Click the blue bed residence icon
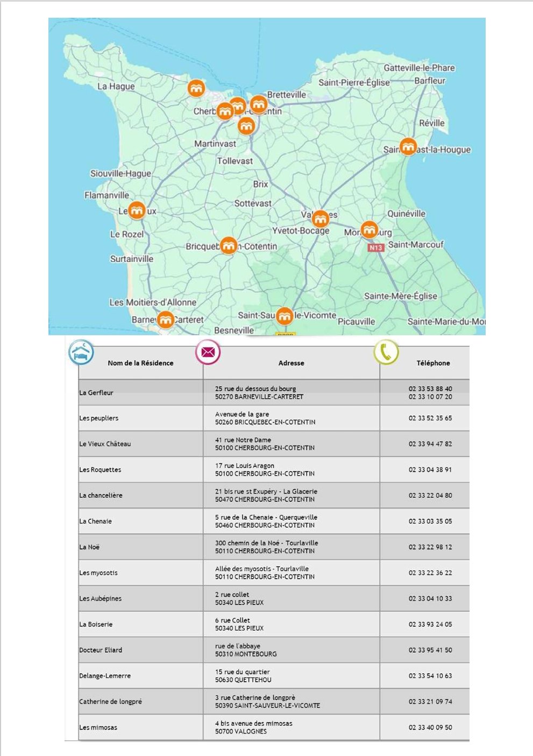The image size is (533, 756). [81, 354]
